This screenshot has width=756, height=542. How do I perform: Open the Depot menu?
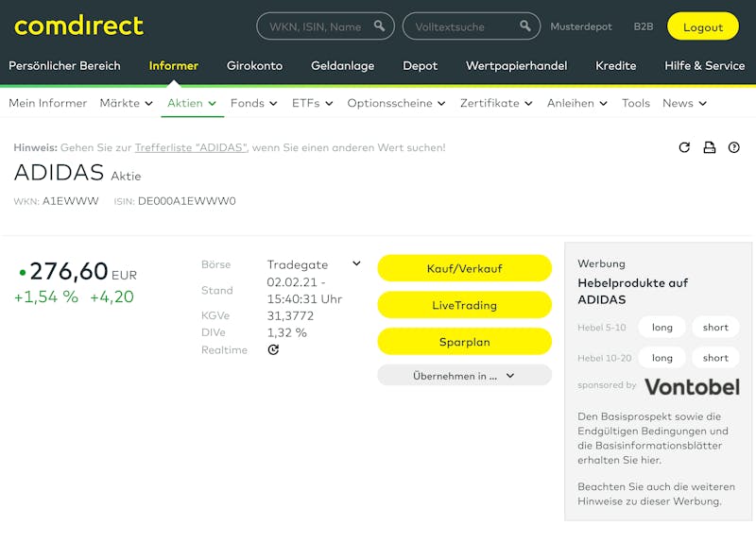click(x=420, y=66)
